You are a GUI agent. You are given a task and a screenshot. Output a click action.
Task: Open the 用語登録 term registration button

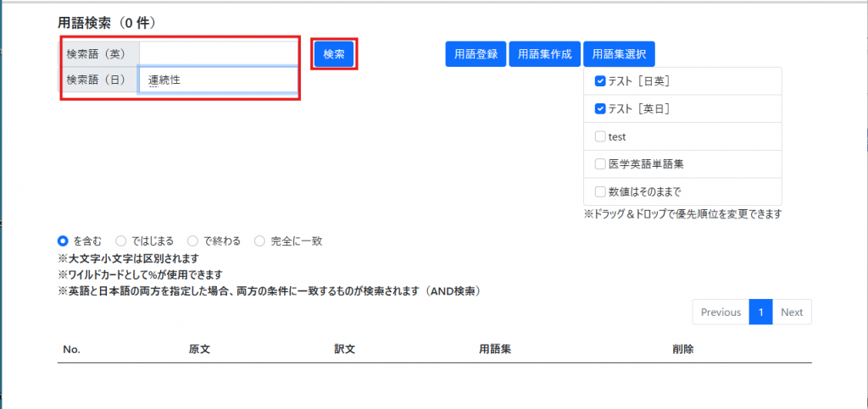click(x=476, y=54)
